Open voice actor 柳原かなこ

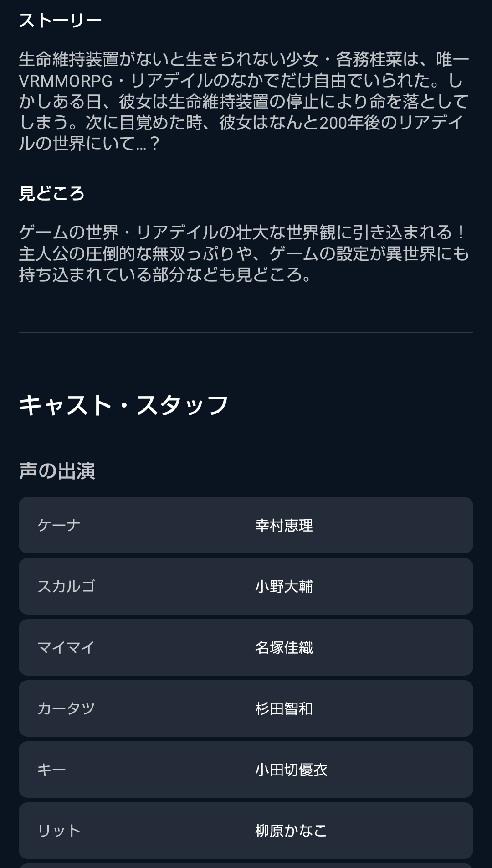click(x=291, y=831)
